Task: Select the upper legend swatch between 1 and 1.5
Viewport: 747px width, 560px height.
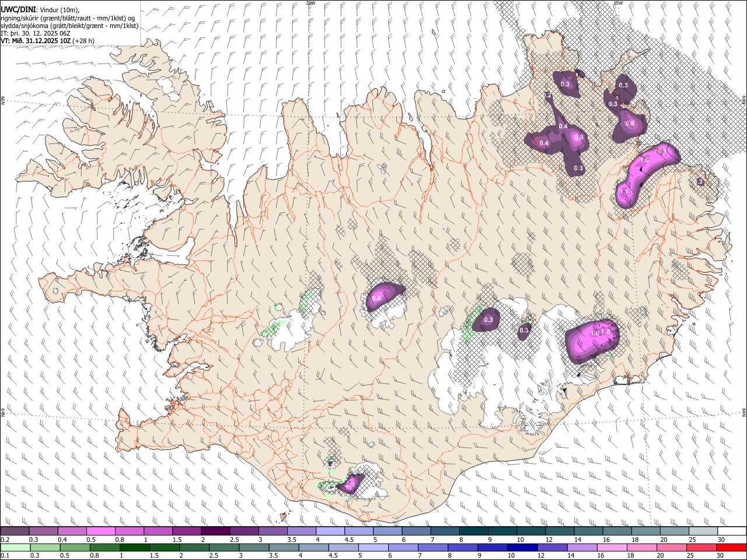Action: coord(158,531)
